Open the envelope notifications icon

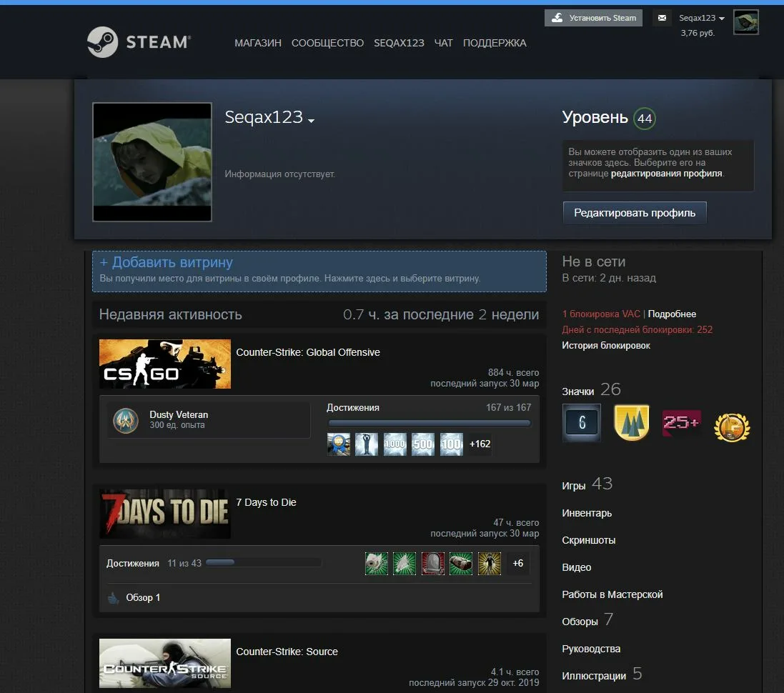click(x=662, y=18)
